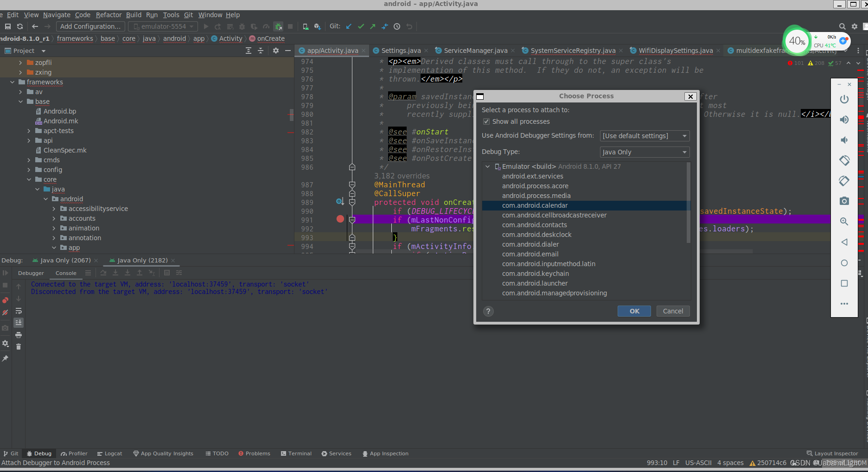Expand the zopfli folder
868x472 pixels.
point(20,63)
